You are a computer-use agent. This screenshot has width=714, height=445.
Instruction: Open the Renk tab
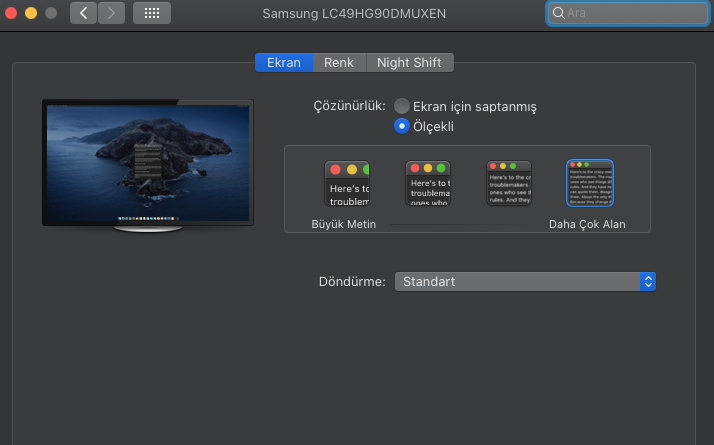pyautogui.click(x=338, y=62)
